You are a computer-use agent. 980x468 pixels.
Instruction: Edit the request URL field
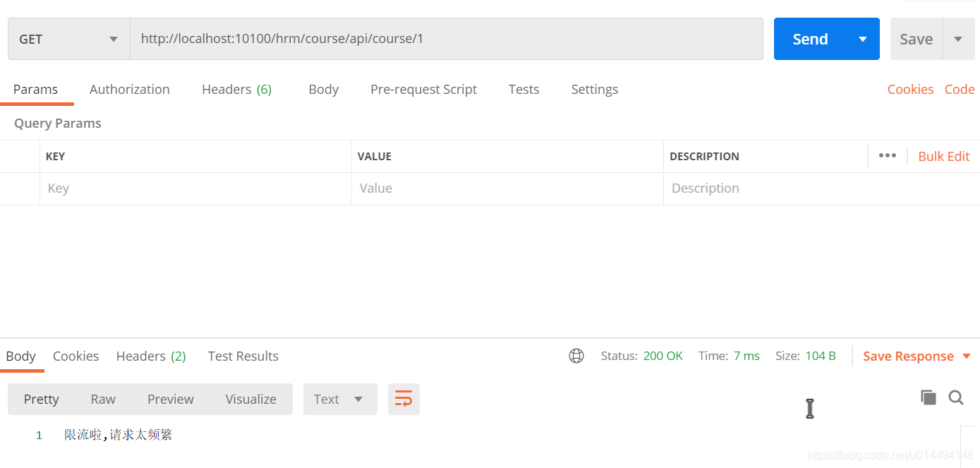[x=447, y=39]
